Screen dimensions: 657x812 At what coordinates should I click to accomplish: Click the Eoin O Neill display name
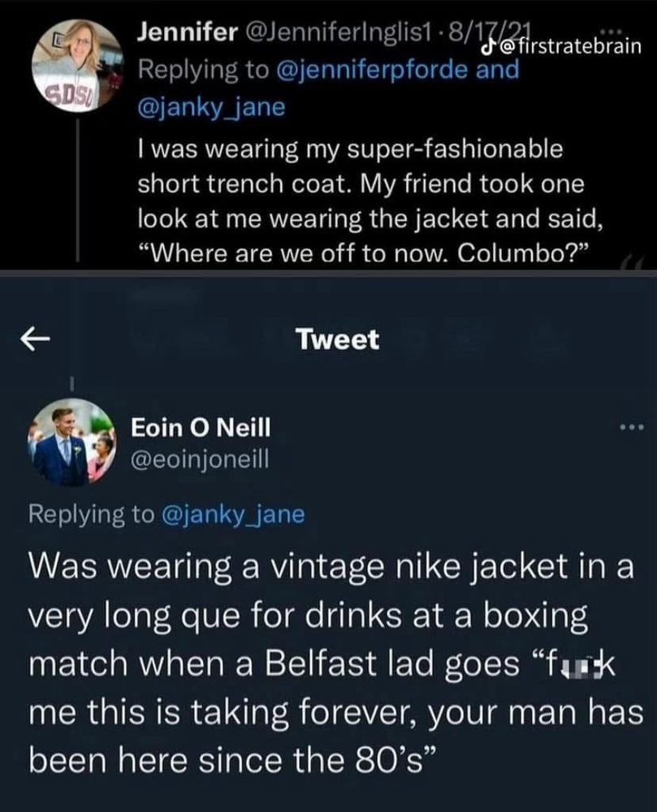tap(201, 427)
